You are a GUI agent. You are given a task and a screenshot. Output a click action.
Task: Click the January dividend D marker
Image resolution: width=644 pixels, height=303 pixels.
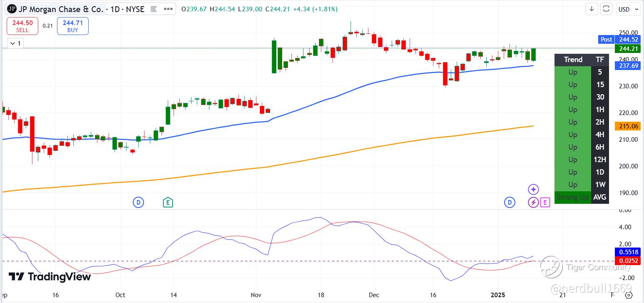tap(510, 203)
